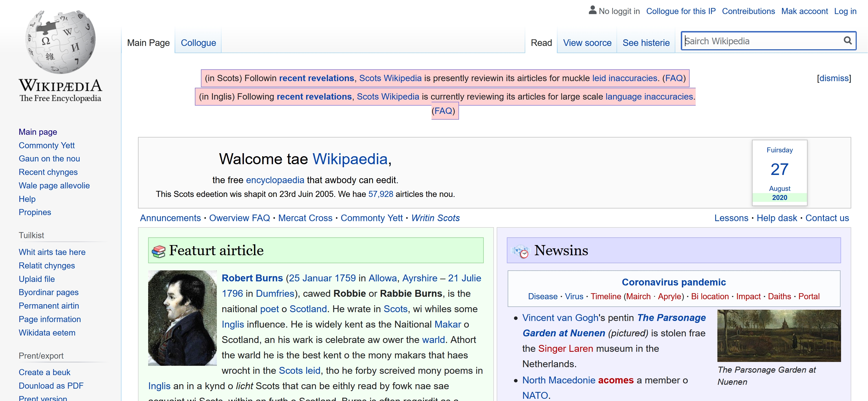Screen dimensions: 868x401
Task: Open the 57,928 airticles count link
Action: click(x=380, y=194)
